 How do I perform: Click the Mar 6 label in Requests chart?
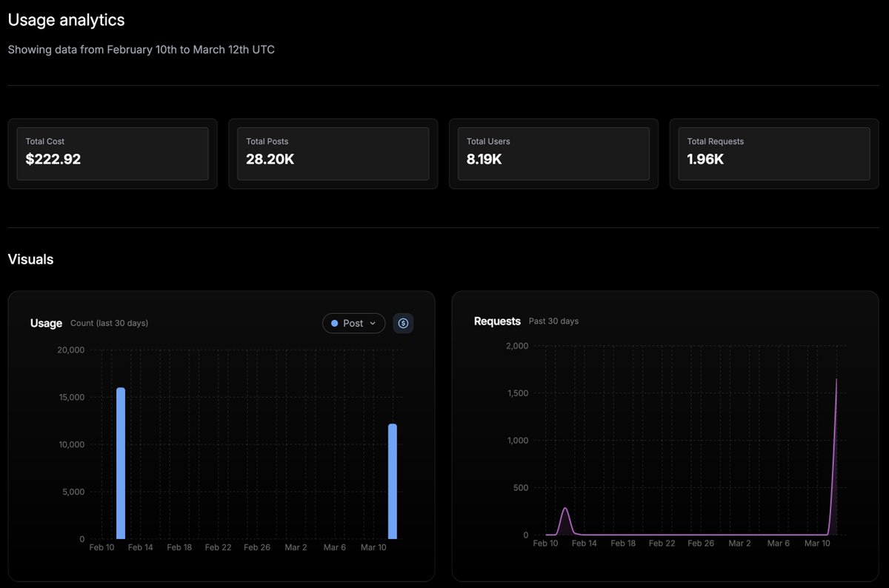click(x=779, y=543)
